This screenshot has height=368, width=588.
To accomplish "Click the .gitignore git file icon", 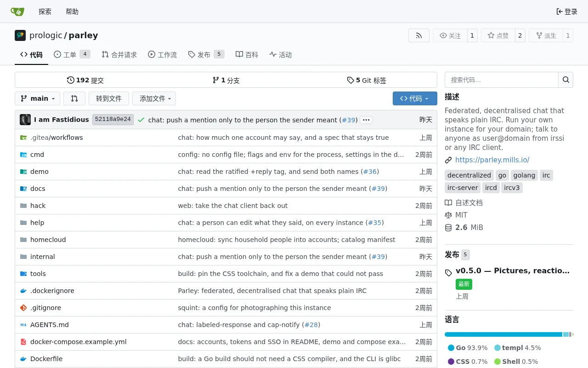I will (x=23, y=308).
